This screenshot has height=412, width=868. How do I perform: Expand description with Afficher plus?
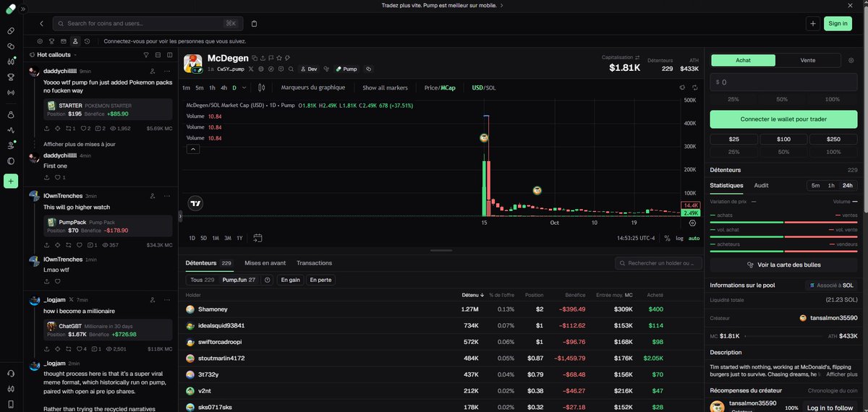pyautogui.click(x=842, y=374)
